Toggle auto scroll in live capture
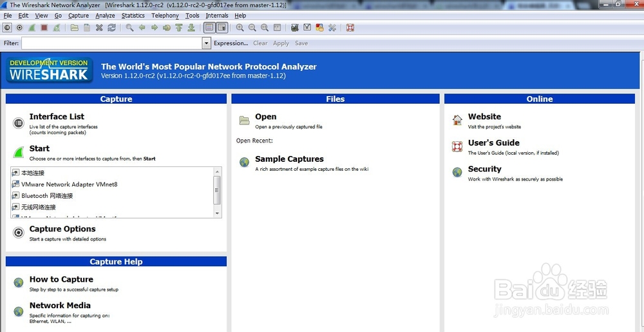This screenshot has height=332, width=644. tap(222, 28)
